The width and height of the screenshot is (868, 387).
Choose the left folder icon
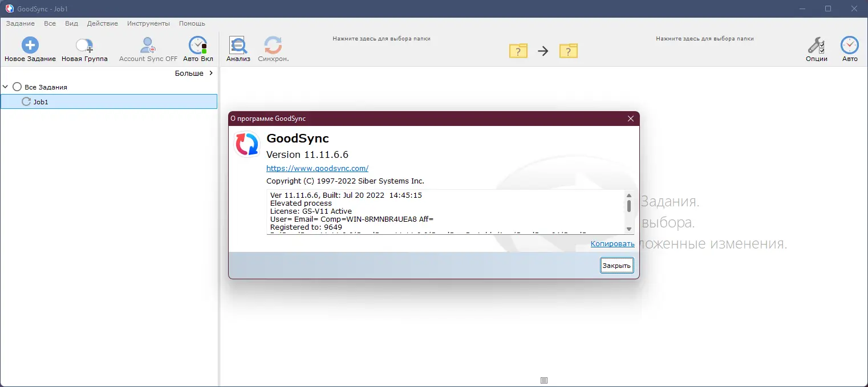click(x=518, y=51)
